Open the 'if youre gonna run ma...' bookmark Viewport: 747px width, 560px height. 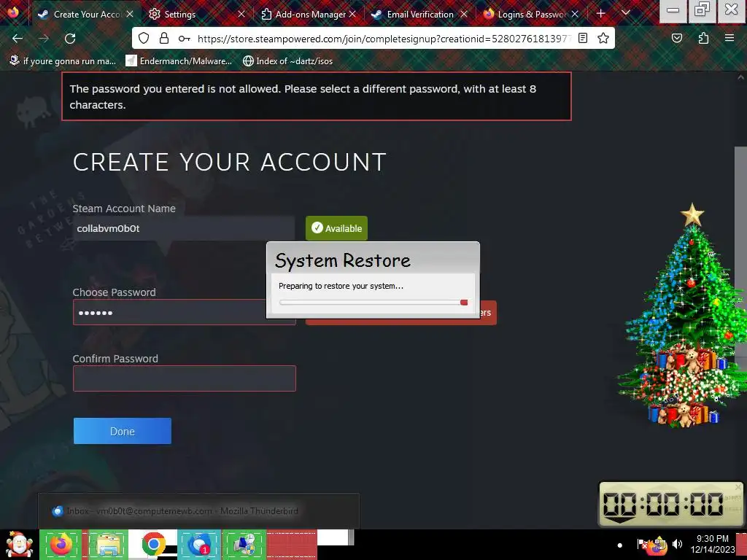[x=63, y=61]
